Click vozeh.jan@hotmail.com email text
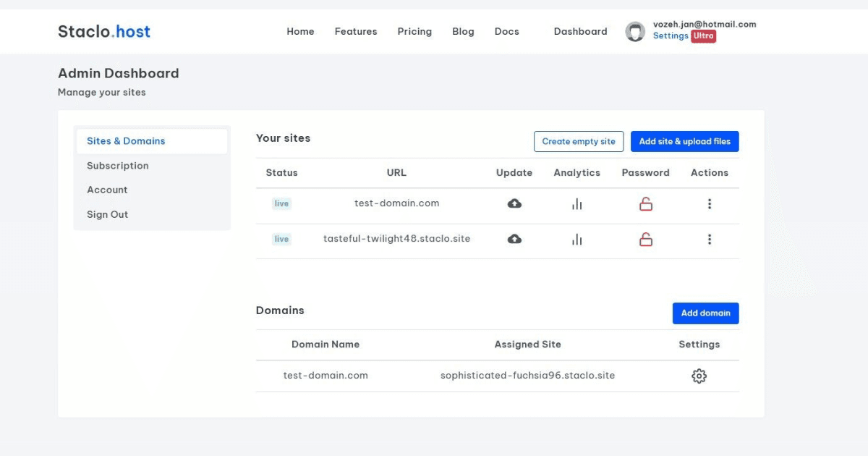The height and width of the screenshot is (456, 868). pos(705,24)
